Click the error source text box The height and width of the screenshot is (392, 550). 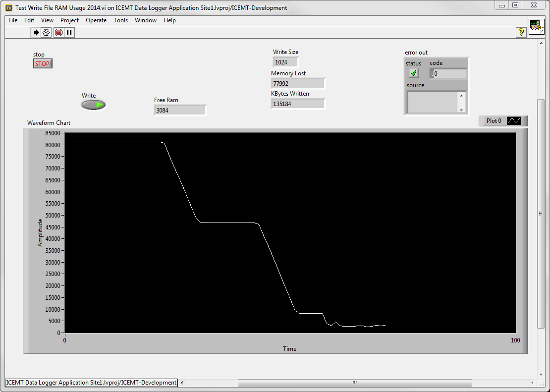pos(432,102)
